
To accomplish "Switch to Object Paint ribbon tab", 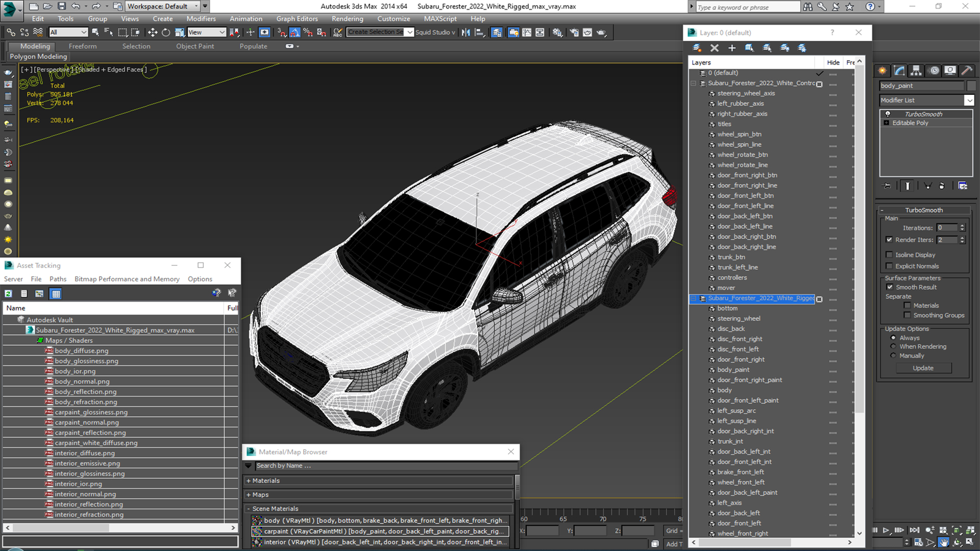I will click(195, 46).
